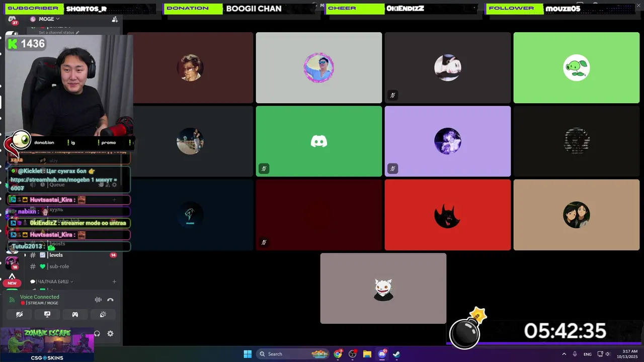Show hidden system tray icons
Screen dimensions: 644x362
point(564,354)
